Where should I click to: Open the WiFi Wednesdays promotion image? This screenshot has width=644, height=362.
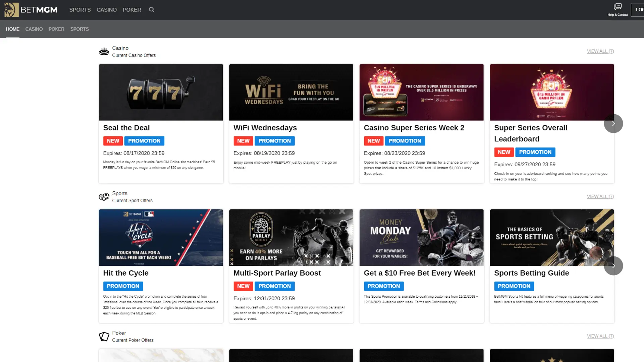[x=291, y=92]
